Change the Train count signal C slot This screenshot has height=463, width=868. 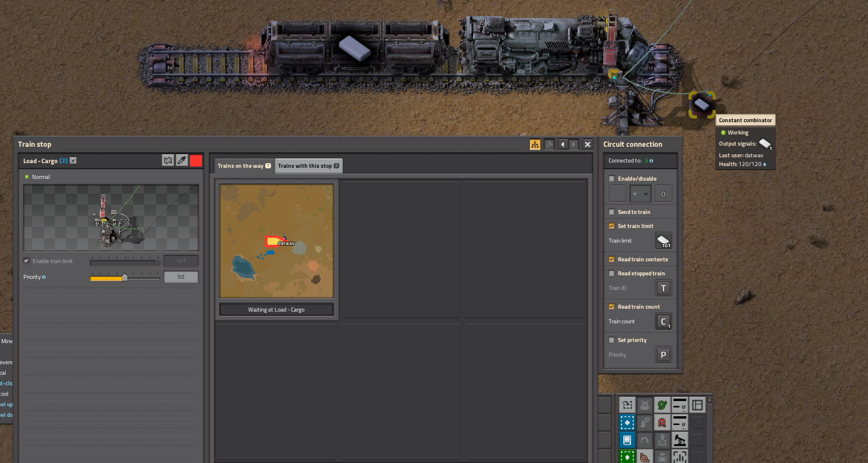(x=664, y=322)
